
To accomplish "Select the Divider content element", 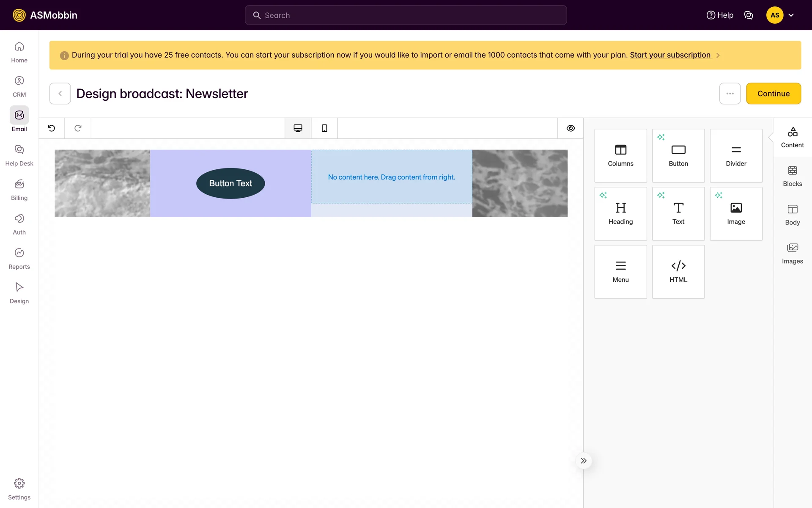I will [x=736, y=155].
